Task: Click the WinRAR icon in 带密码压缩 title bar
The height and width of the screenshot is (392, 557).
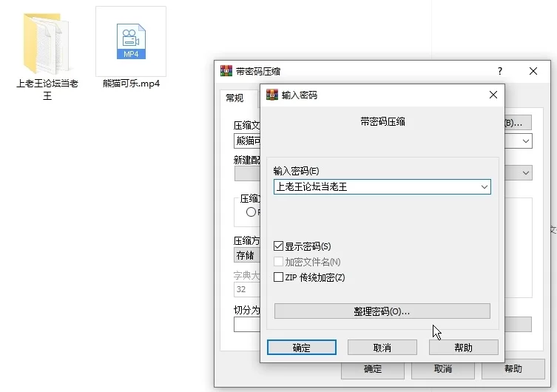Action: [x=226, y=71]
